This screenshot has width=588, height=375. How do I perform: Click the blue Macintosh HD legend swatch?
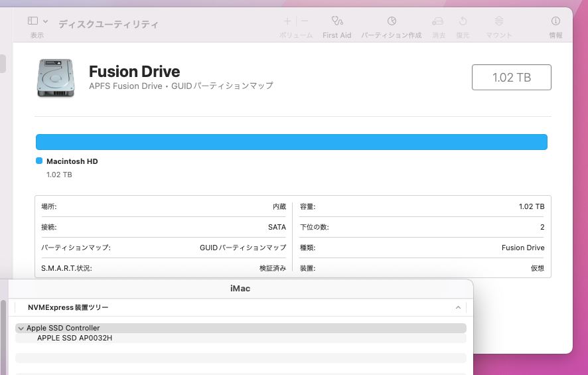[39, 161]
